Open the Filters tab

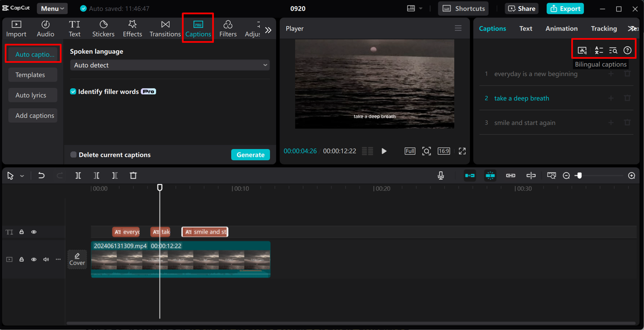(228, 29)
